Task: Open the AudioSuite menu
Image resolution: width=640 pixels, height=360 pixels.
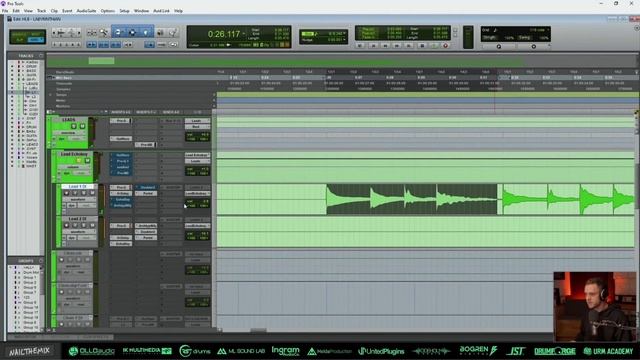Action: click(x=86, y=11)
